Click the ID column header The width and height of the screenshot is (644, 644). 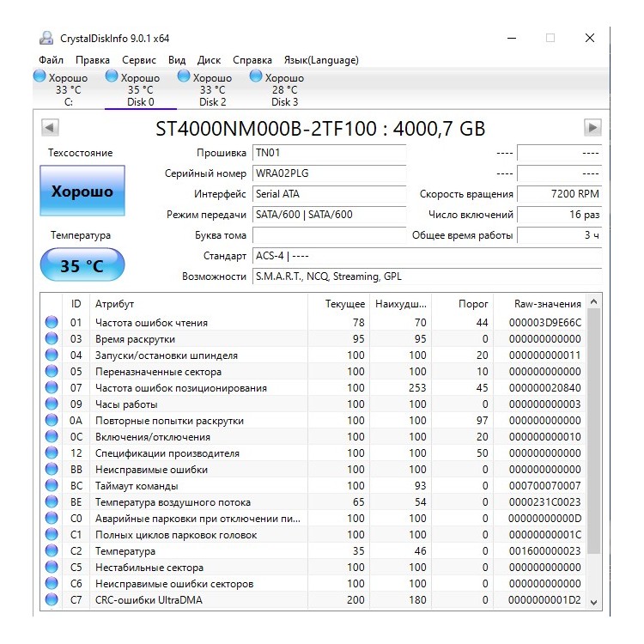76,304
